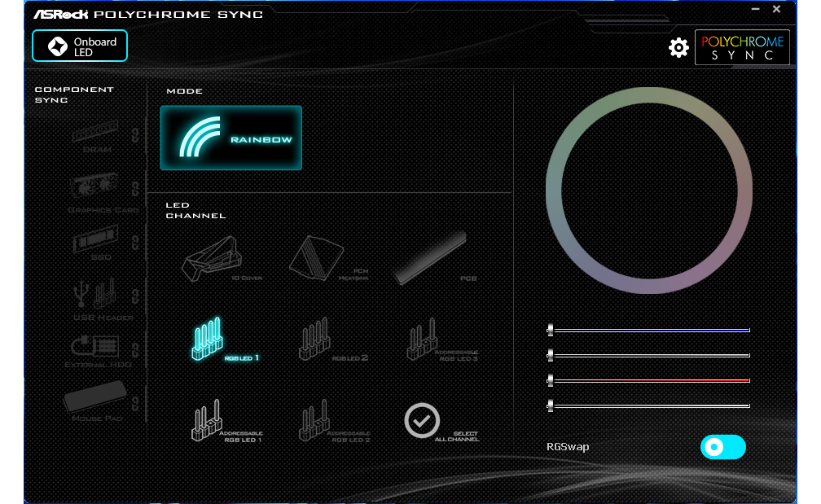821x504 pixels.
Task: Select the RGB LED 2 header icon
Action: click(x=314, y=339)
